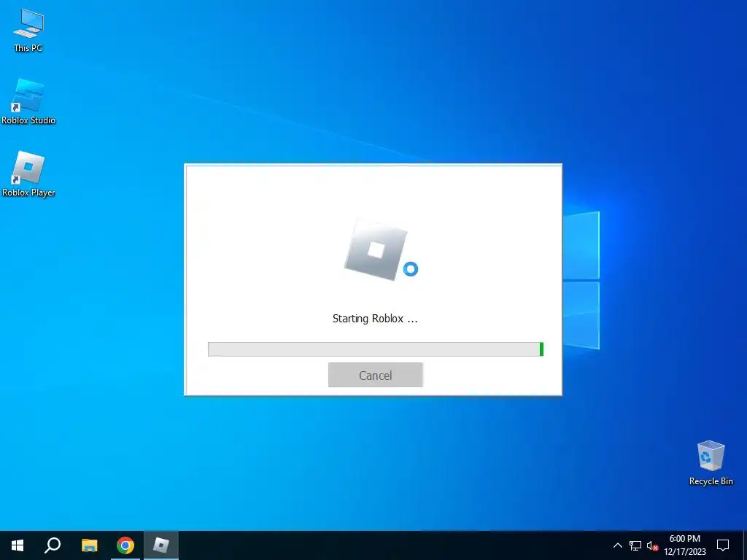Screen dimensions: 747x560
Task: Click the Starting Roblox progress bar
Action: [376, 349]
